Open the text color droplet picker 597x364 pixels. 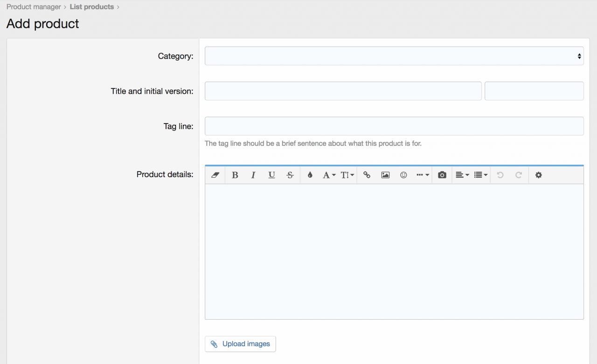pyautogui.click(x=310, y=175)
